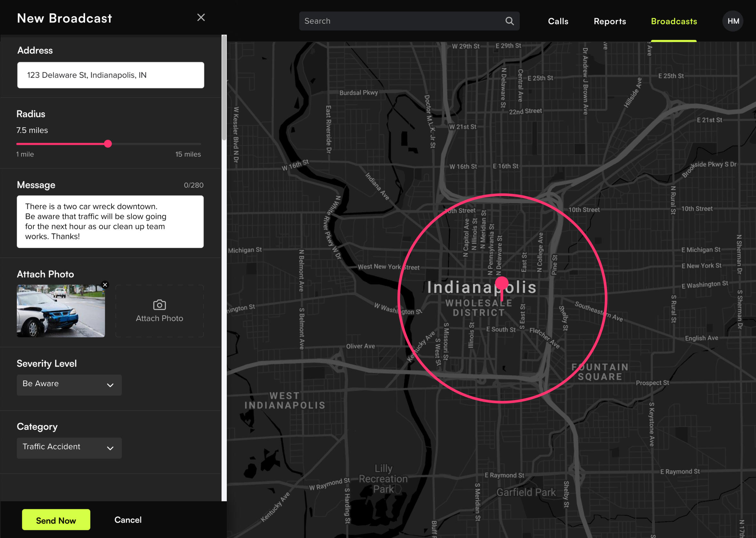Remove the attached car wreck photo
This screenshot has width=756, height=538.
[x=105, y=285]
